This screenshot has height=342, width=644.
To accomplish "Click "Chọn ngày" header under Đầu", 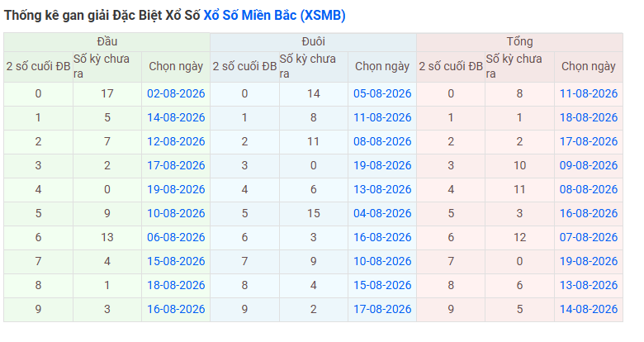I will [176, 66].
